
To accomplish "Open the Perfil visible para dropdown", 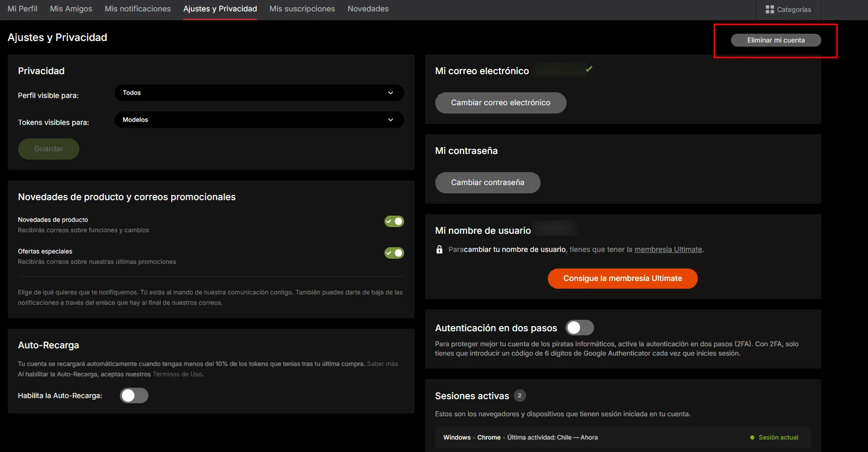I will 259,93.
